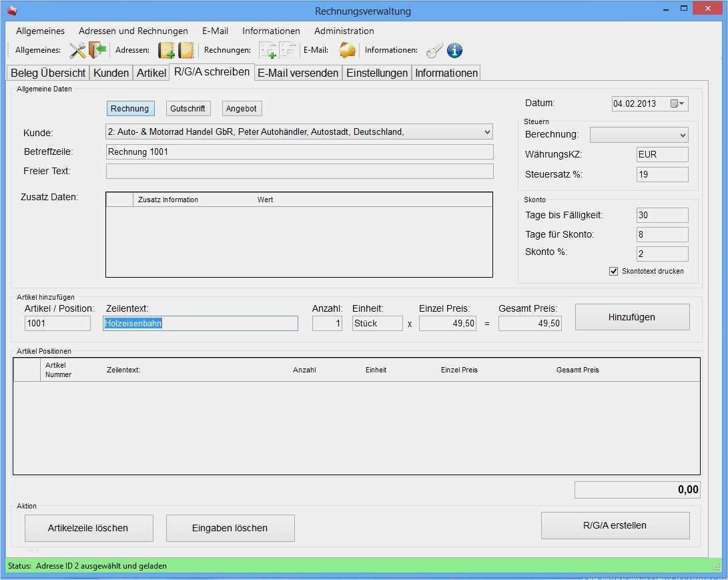
Task: Click the E-Mail envelope toolbar icon
Action: pos(347,51)
